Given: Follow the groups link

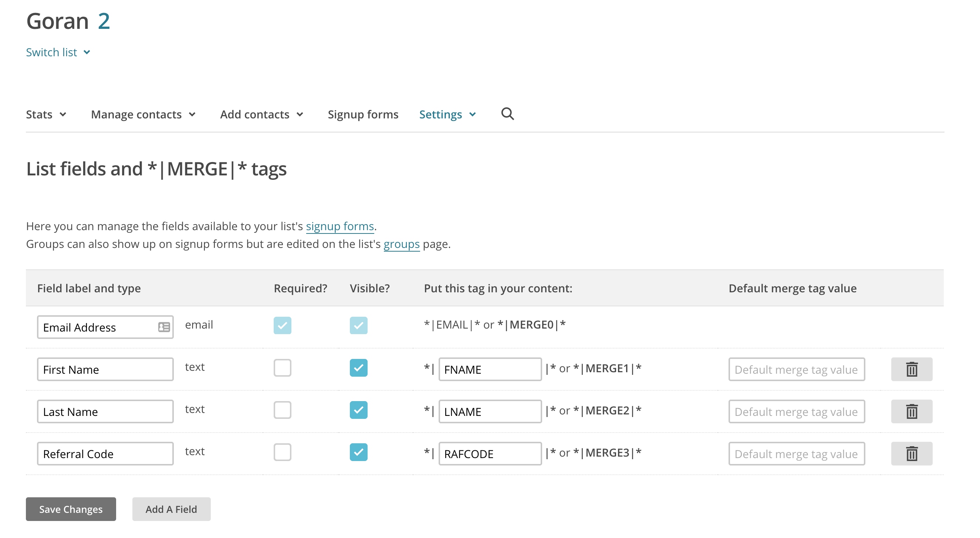Looking at the screenshot, I should (x=401, y=244).
